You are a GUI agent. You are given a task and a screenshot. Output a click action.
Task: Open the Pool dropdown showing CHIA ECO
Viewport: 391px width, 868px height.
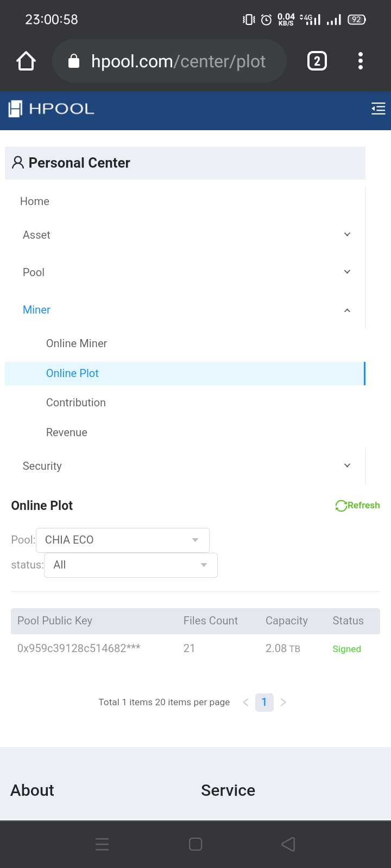(122, 540)
